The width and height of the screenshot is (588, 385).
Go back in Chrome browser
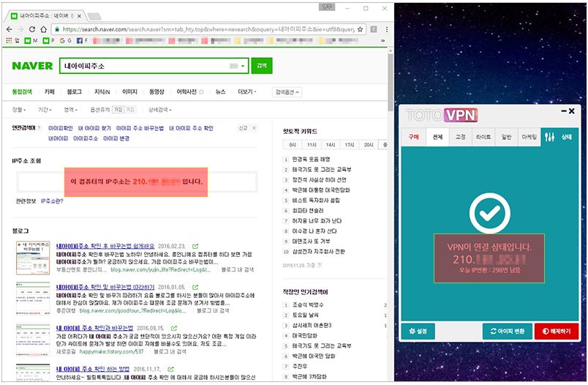tap(10, 29)
